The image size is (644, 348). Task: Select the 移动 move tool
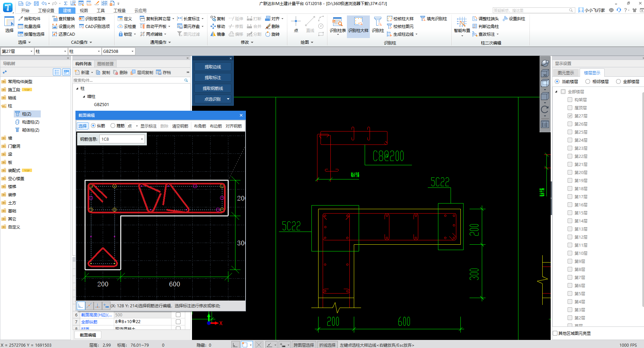[218, 26]
